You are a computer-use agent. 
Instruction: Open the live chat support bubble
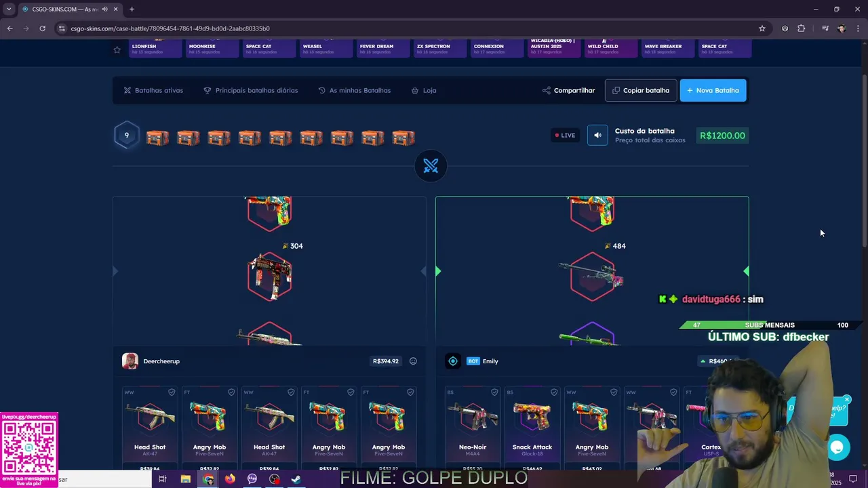[x=837, y=447]
